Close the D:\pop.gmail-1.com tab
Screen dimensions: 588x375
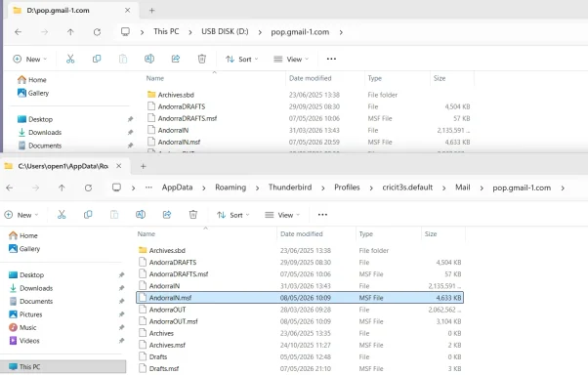coord(128,10)
